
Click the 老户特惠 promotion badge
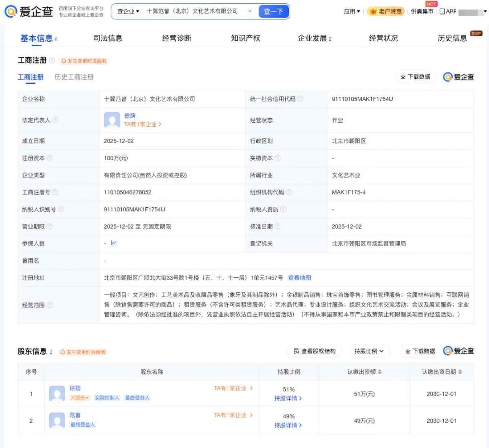click(386, 11)
